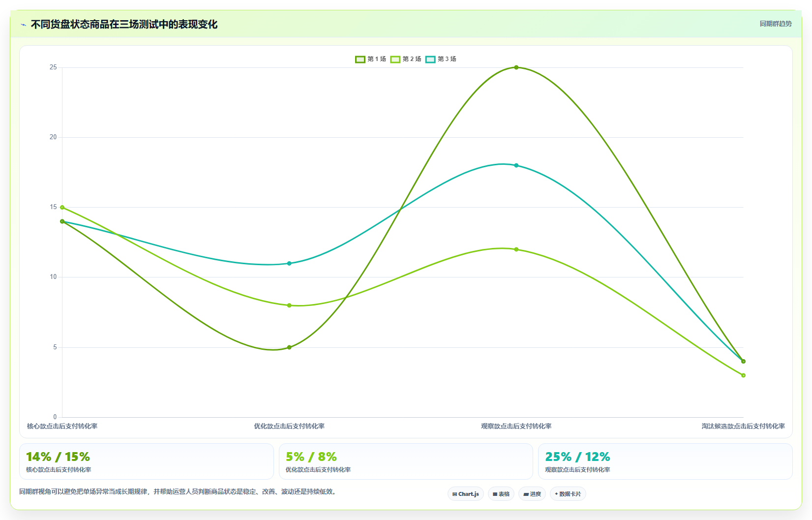The image size is (812, 520).
Task: Click the 观察款 caption inside the third stat card
Action: pos(577,470)
